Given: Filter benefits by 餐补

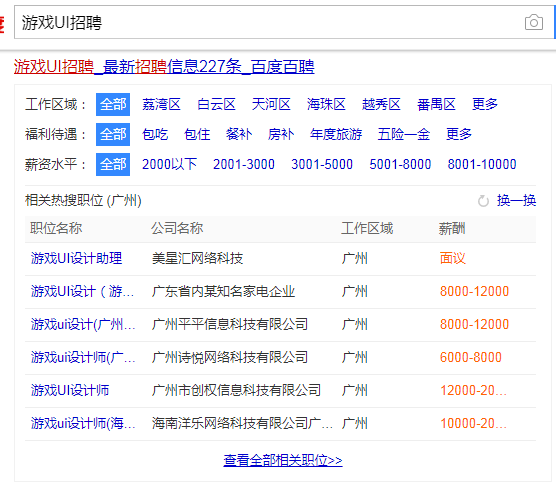Looking at the screenshot, I should click(x=239, y=134).
